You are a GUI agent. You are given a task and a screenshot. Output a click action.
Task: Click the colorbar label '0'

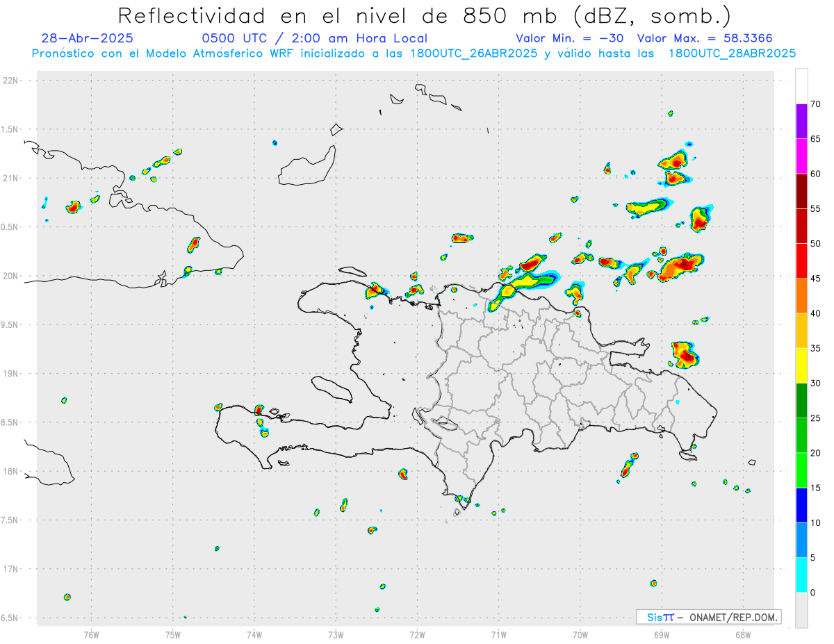coord(812,593)
